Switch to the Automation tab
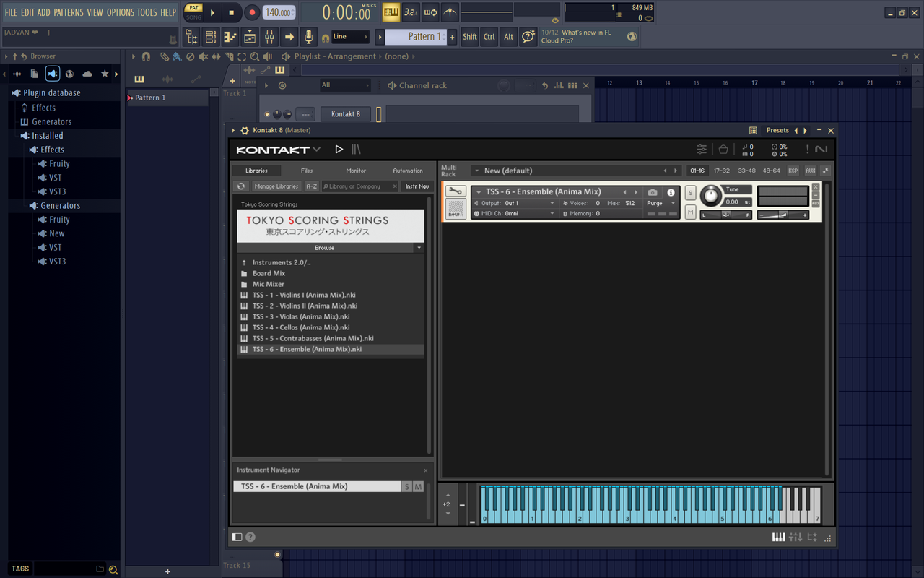Viewport: 924px width, 578px height. tap(408, 171)
